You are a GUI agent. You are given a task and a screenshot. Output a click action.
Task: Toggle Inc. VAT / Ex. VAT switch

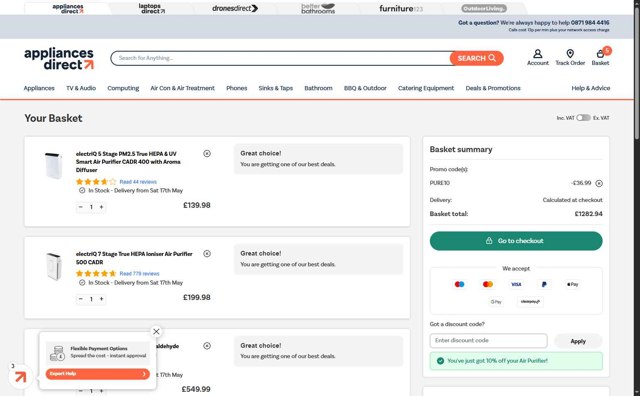(x=583, y=118)
